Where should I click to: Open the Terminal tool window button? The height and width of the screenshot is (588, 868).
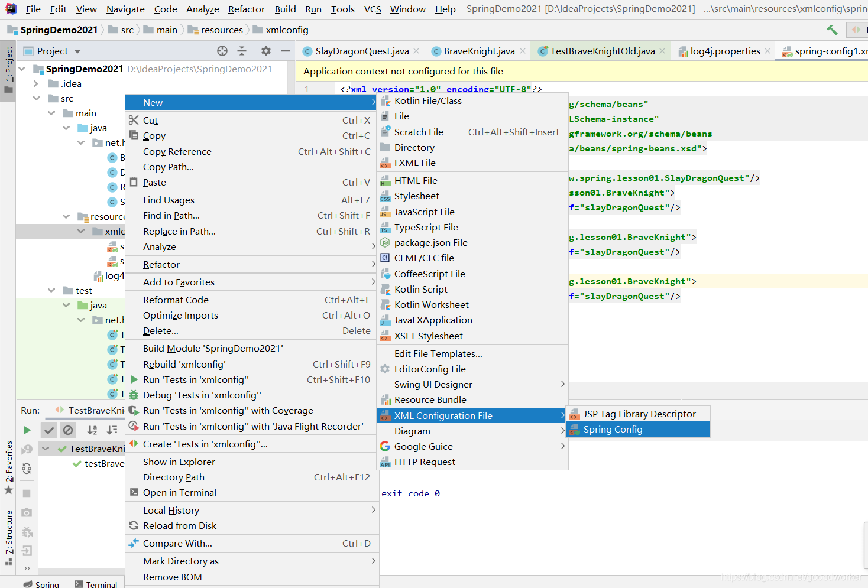tap(96, 584)
